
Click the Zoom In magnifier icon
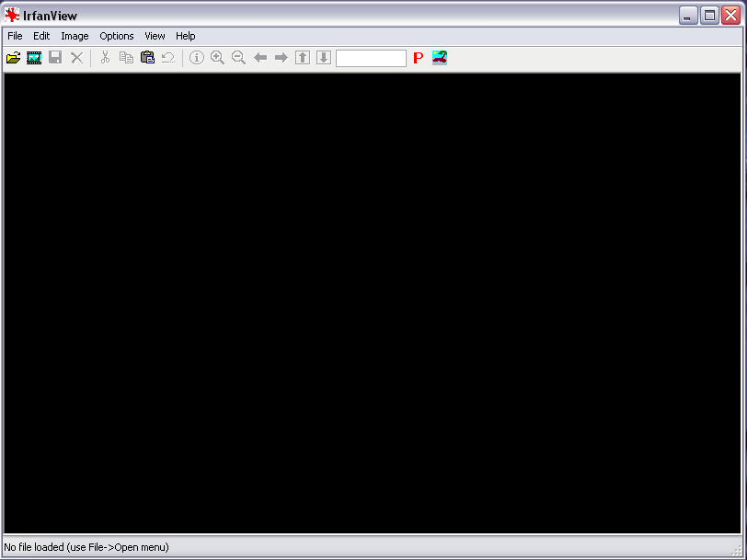pyautogui.click(x=218, y=58)
